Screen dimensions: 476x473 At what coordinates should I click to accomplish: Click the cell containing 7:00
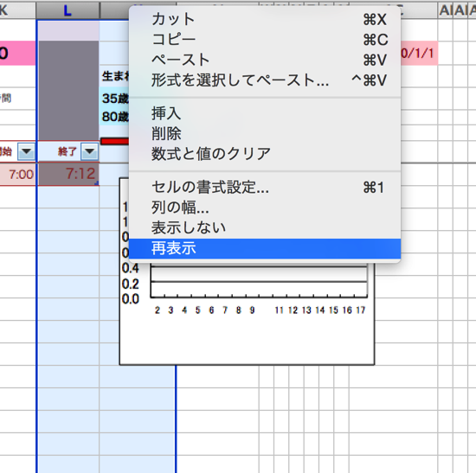(x=17, y=174)
